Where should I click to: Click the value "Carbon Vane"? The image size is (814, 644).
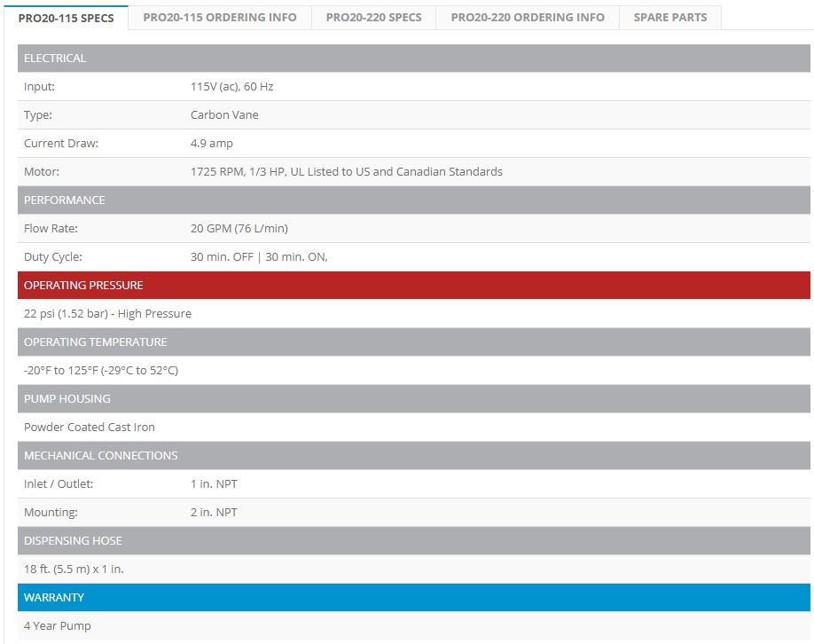224,114
